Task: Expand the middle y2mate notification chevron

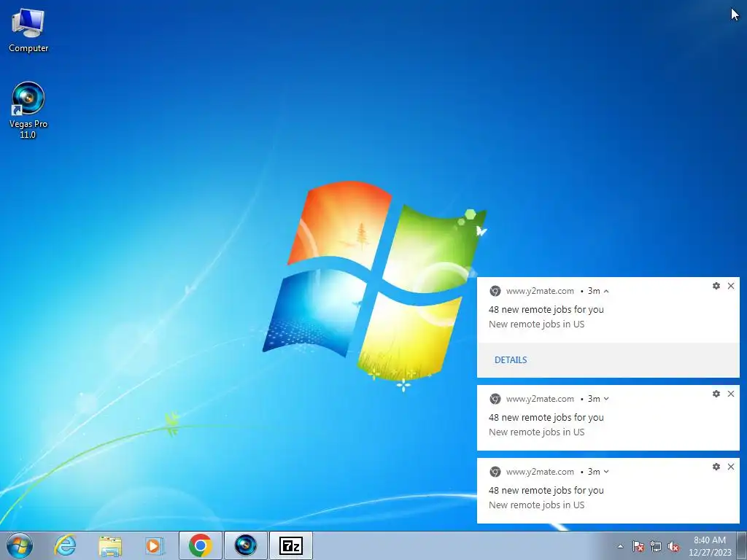Action: [x=606, y=399]
